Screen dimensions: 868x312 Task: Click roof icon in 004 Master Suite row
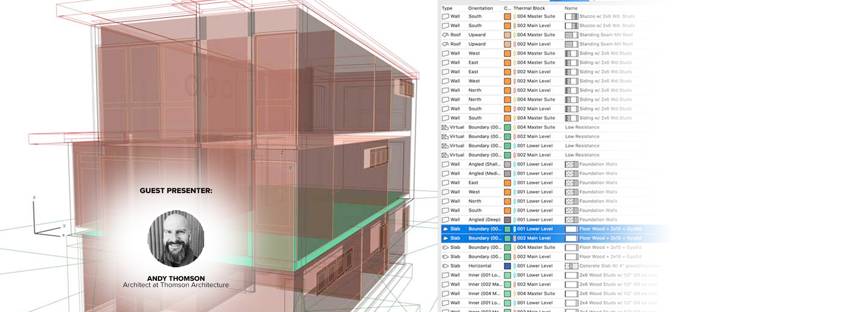[445, 35]
